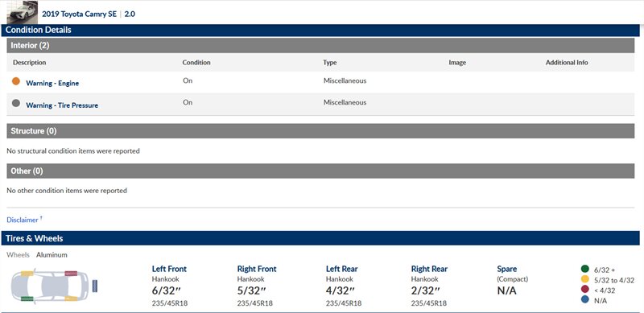
Task: Select the Spare tire heading
Action: click(x=507, y=269)
